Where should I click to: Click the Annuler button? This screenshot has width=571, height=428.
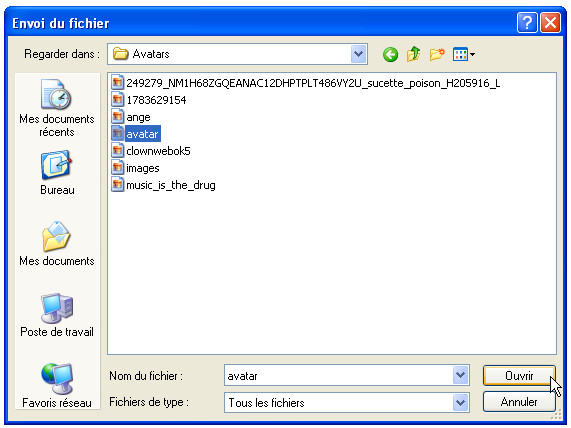(519, 402)
